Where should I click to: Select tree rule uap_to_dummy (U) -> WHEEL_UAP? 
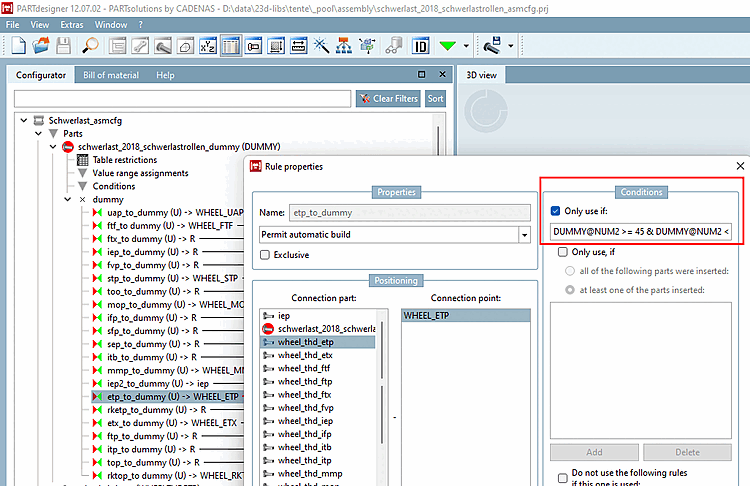pyautogui.click(x=175, y=212)
